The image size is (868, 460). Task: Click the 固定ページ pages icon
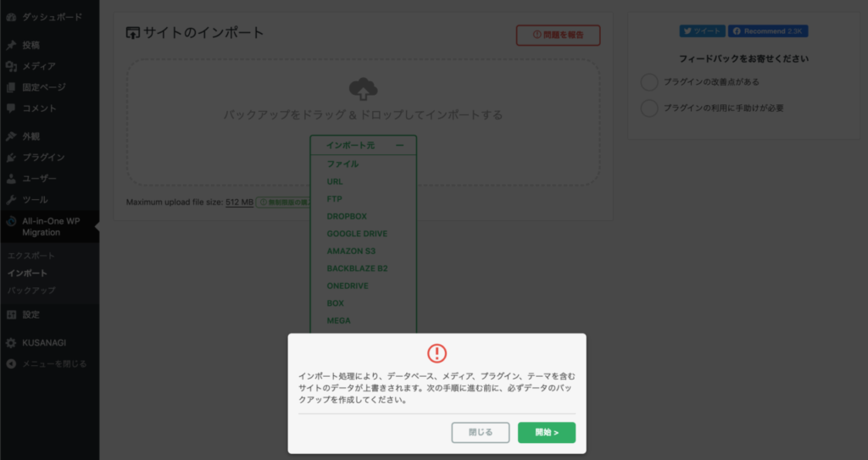coord(11,87)
